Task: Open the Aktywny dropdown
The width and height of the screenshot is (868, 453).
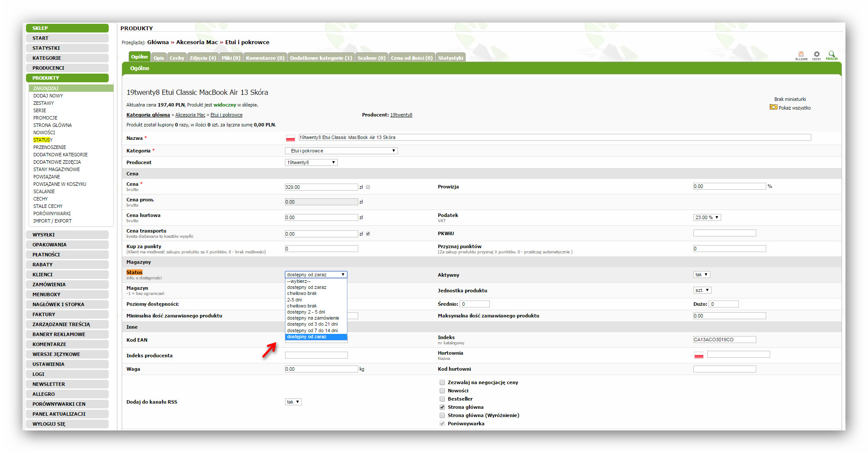Action: [x=702, y=275]
